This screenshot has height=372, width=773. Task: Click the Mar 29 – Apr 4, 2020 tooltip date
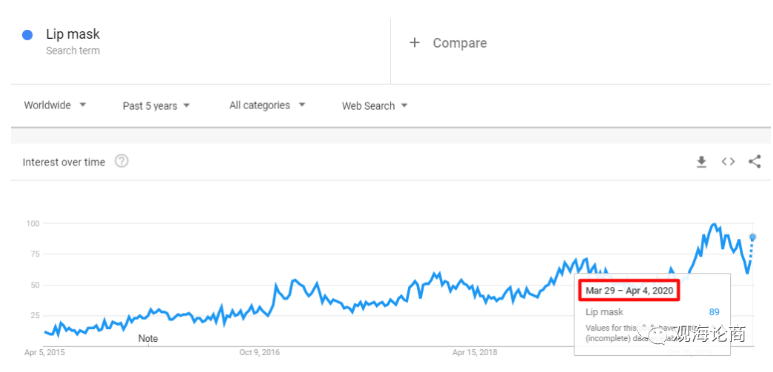(x=629, y=291)
